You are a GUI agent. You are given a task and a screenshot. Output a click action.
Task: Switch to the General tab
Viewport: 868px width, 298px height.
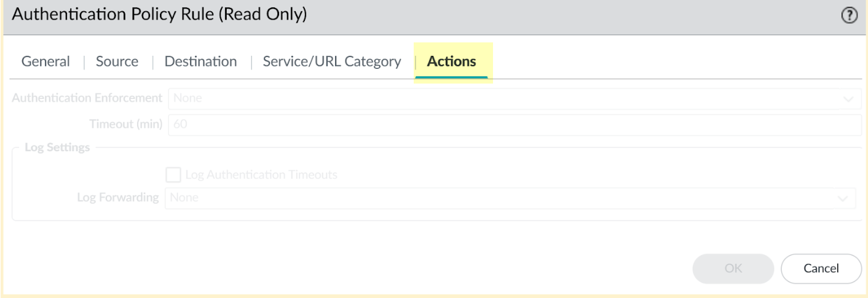pyautogui.click(x=45, y=61)
